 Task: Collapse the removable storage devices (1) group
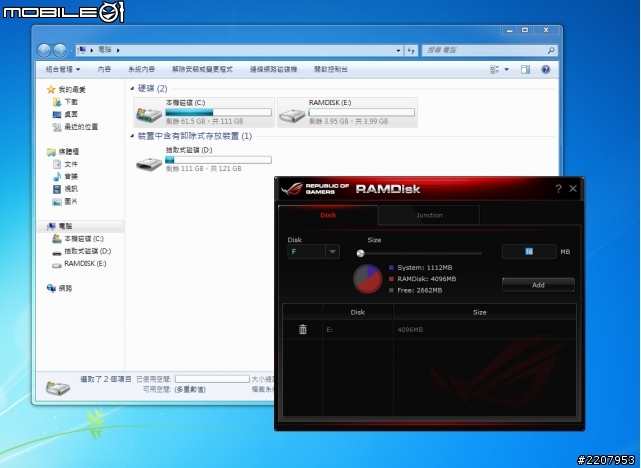click(132, 136)
